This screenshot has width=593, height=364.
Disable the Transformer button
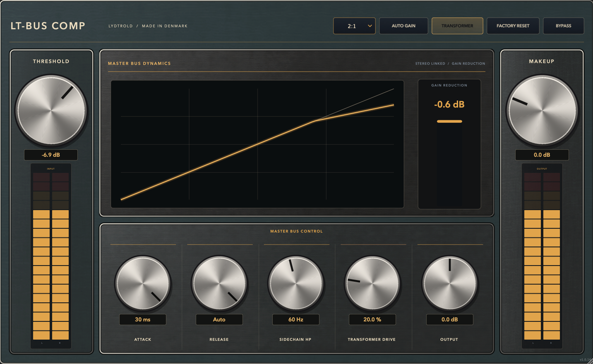(457, 26)
